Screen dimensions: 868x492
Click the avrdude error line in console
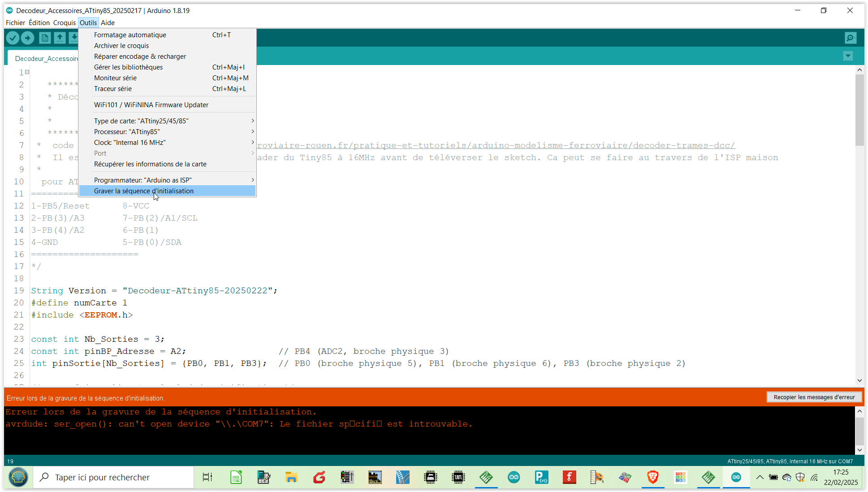[239, 424]
